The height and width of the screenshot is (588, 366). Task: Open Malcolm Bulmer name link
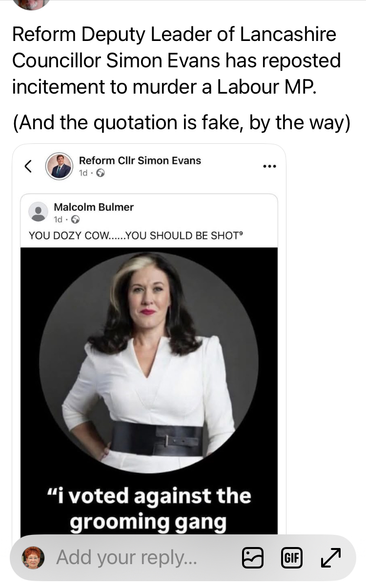point(94,207)
